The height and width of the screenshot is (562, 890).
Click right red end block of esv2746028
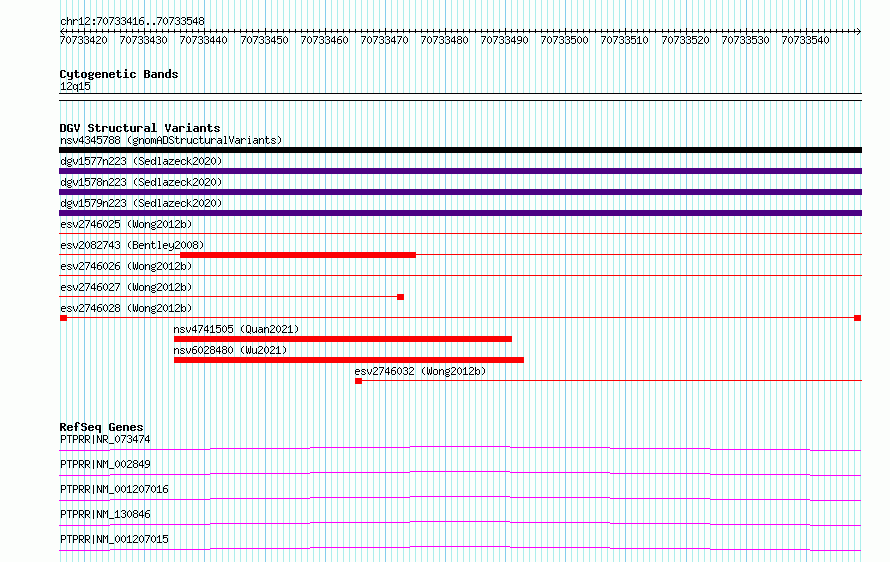tap(858, 318)
